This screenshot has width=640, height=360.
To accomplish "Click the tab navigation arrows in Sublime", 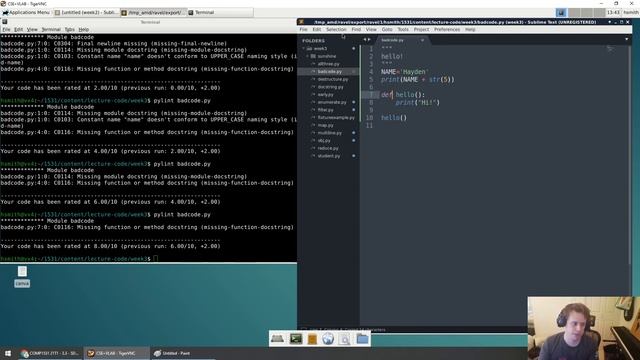I will pos(367,40).
